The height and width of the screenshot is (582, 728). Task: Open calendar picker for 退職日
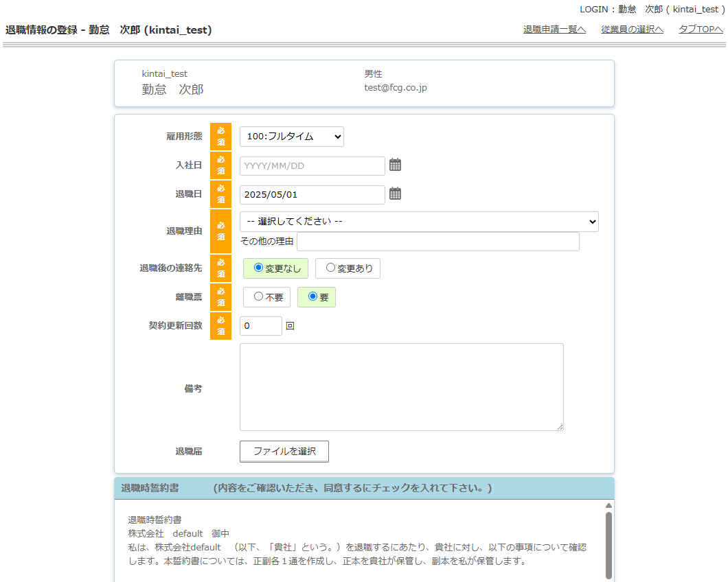click(x=395, y=194)
